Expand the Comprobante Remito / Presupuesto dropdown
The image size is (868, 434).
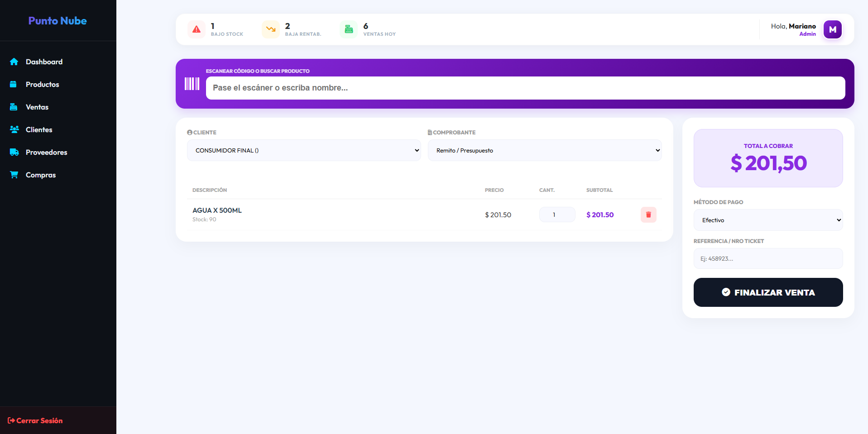[x=545, y=150]
